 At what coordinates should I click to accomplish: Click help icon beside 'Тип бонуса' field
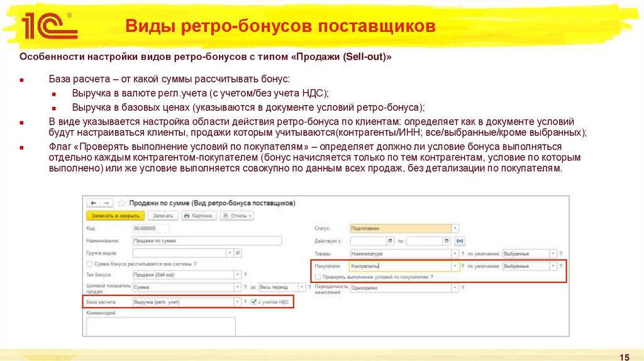click(x=245, y=274)
